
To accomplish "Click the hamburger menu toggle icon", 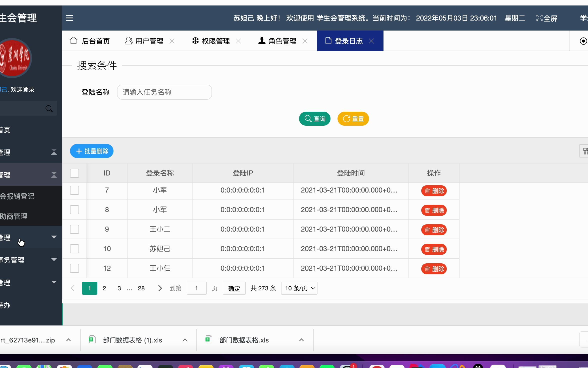I will pos(69,18).
